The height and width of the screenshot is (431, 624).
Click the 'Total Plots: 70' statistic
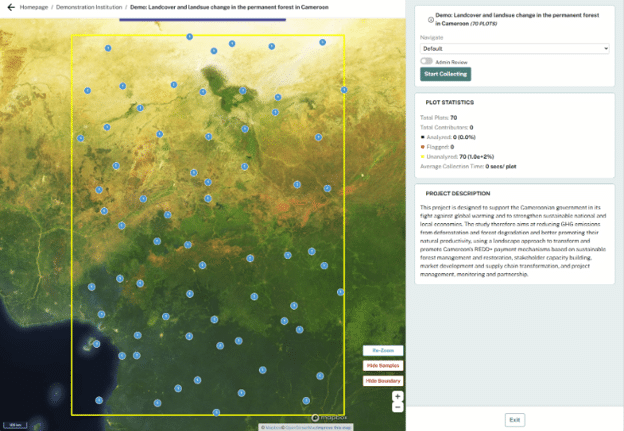tap(439, 118)
